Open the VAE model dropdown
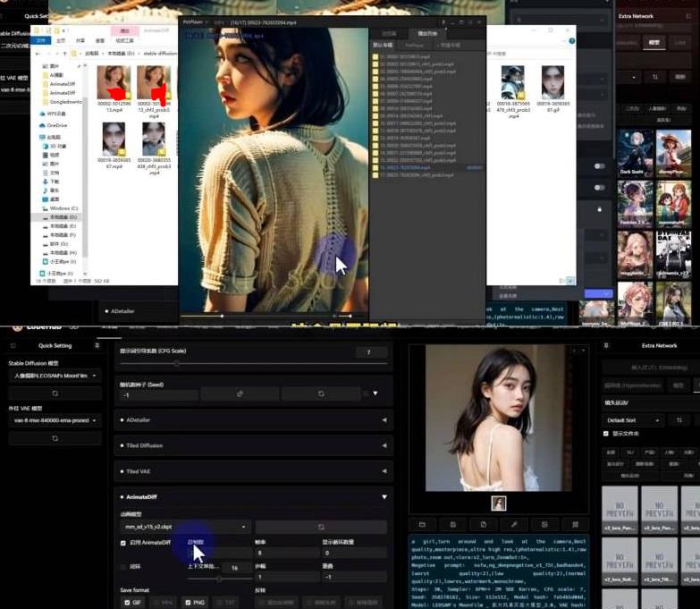 (x=55, y=420)
